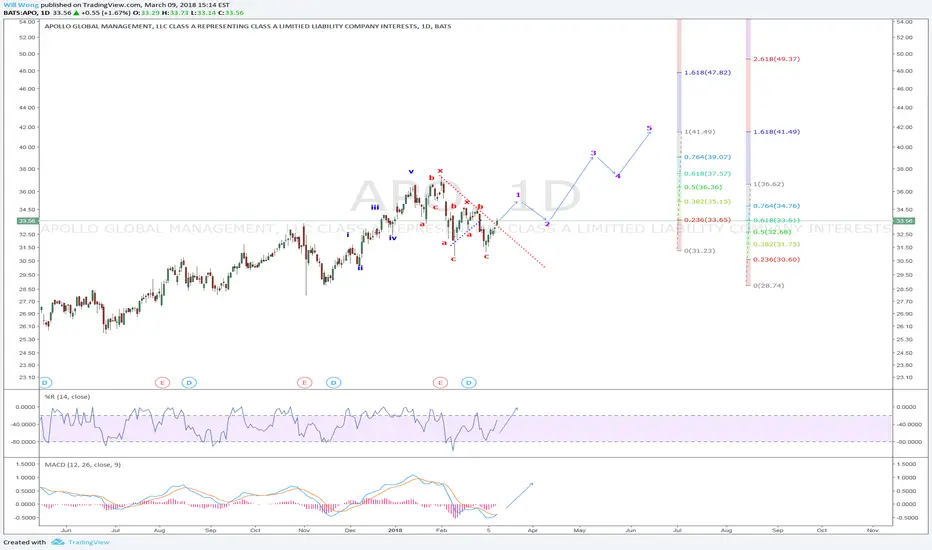Click the blue wave 'iii' label
The image size is (932, 550).
[x=375, y=207]
